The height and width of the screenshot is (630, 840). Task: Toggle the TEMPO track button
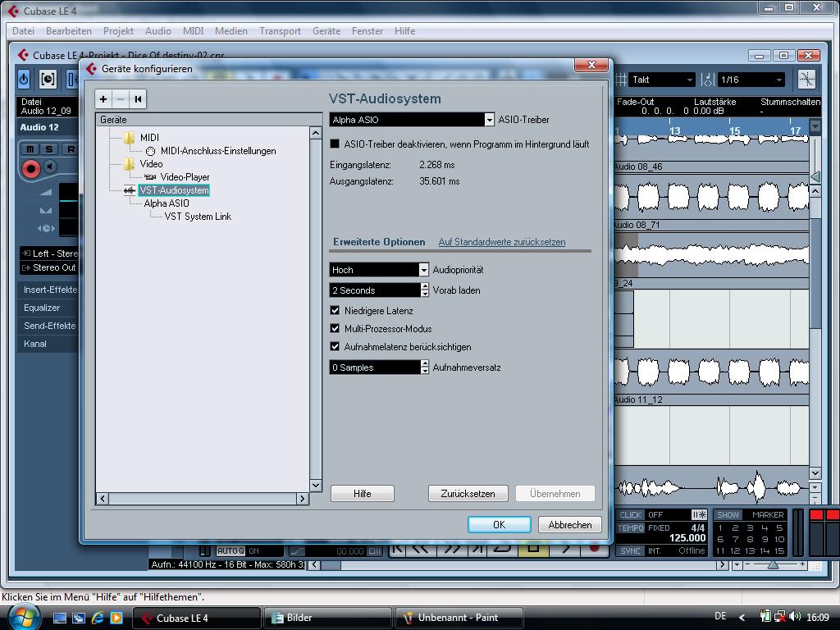[x=630, y=528]
